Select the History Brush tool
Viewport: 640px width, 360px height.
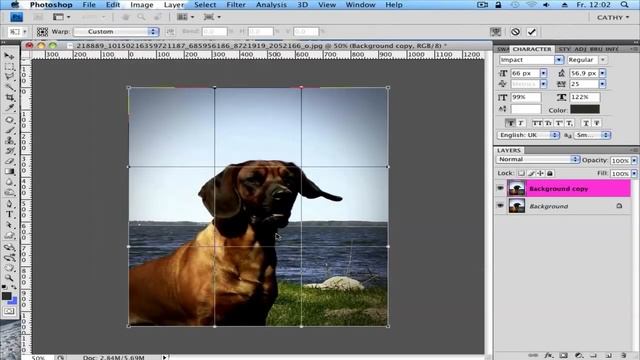coord(9,151)
